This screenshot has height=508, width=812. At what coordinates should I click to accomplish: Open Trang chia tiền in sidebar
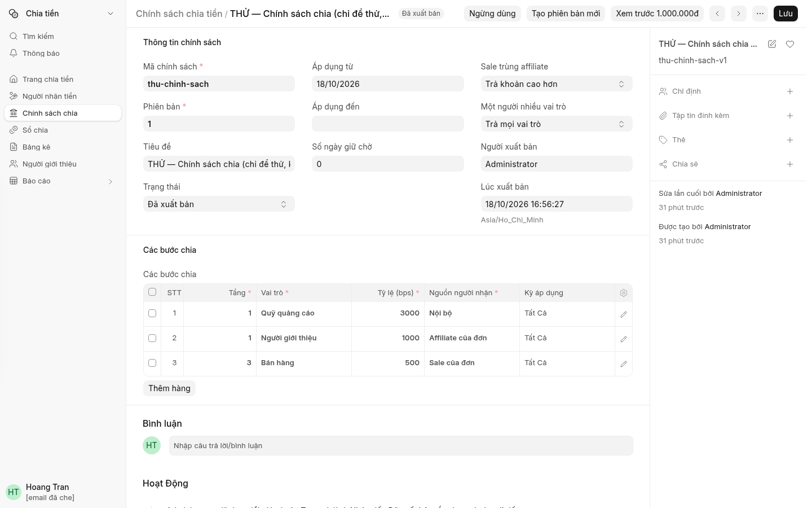[63, 80]
